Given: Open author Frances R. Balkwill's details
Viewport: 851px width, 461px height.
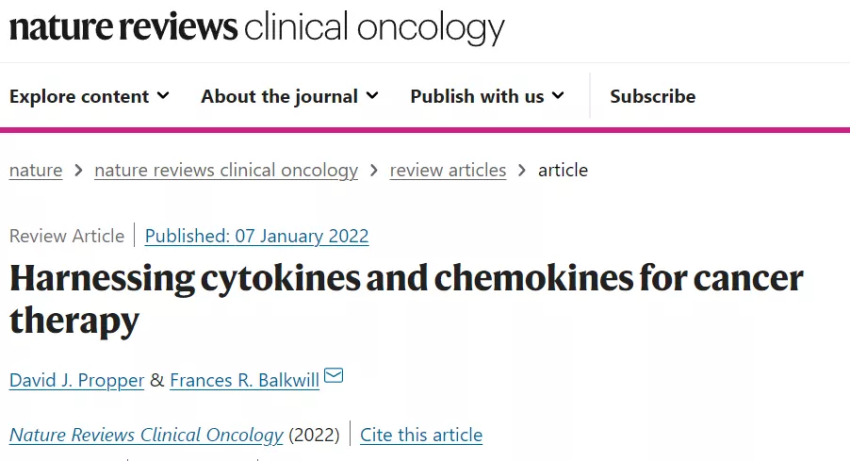Looking at the screenshot, I should point(245,380).
